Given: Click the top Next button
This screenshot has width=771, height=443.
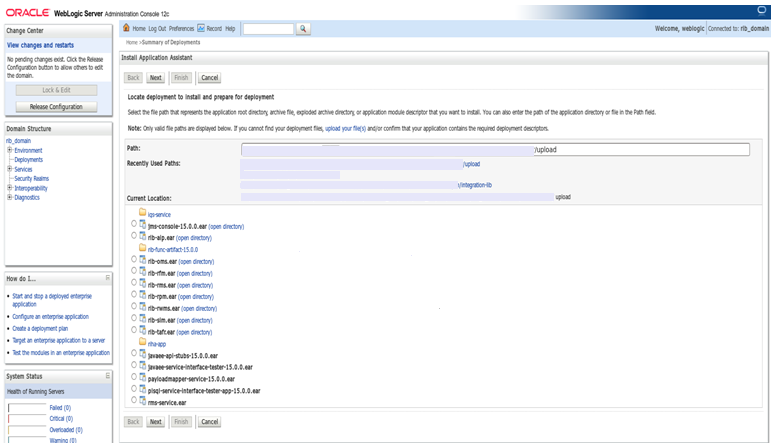Looking at the screenshot, I should click(x=155, y=78).
